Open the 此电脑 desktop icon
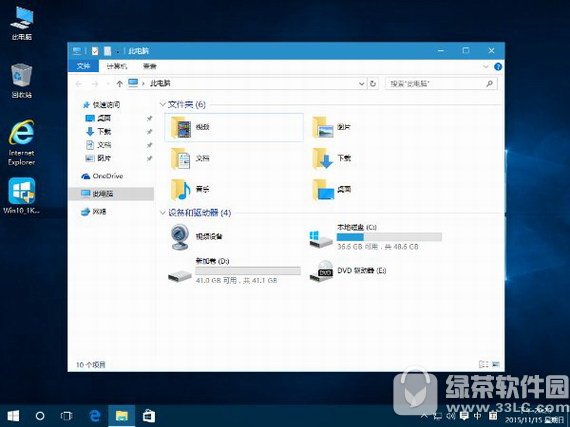Viewport: 570px width, 427px height. pos(22,23)
